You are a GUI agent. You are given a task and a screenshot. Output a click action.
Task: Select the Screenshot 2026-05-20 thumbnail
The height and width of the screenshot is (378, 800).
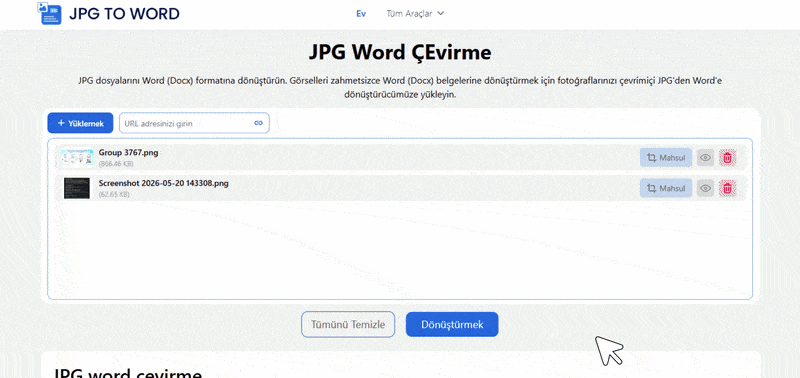[77, 188]
